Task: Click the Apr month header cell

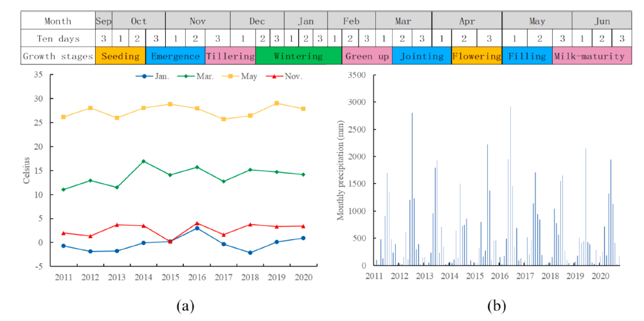Action: tap(467, 21)
